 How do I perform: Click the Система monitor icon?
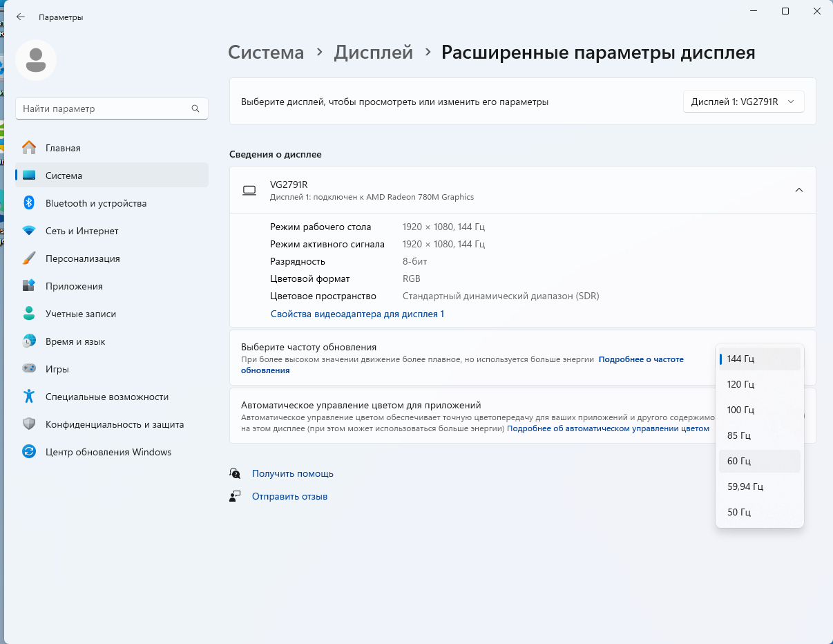(x=29, y=176)
